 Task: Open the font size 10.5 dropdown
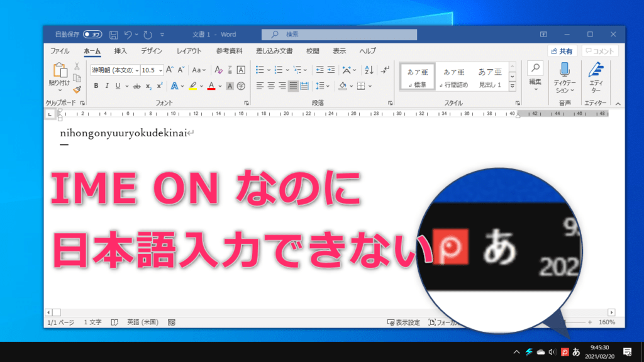pyautogui.click(x=160, y=70)
